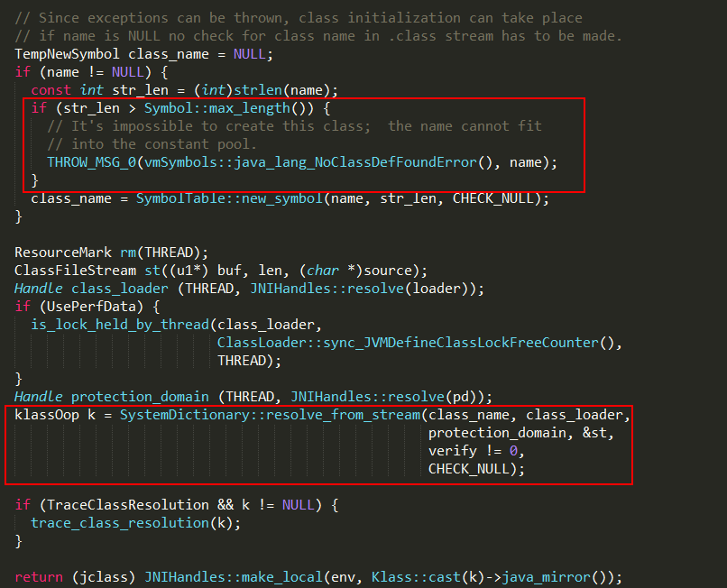
Task: Click SystemDictionary::resolve_from_stream call
Action: pyautogui.click(x=270, y=415)
